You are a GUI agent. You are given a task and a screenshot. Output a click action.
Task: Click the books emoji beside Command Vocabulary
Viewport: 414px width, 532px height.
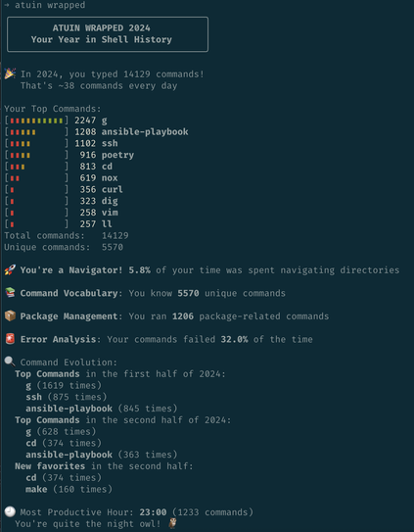[x=10, y=293]
